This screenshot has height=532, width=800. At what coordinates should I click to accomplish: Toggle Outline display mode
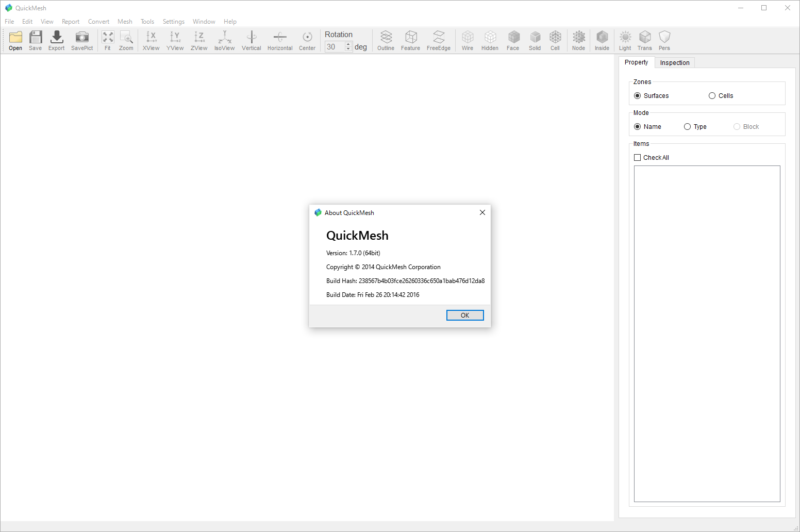click(x=386, y=41)
